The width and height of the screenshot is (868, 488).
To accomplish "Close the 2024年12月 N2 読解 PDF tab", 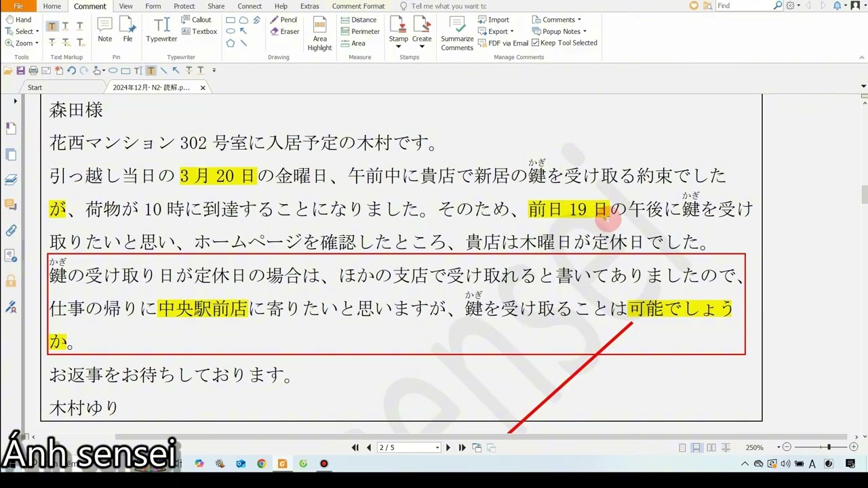I will click(203, 88).
